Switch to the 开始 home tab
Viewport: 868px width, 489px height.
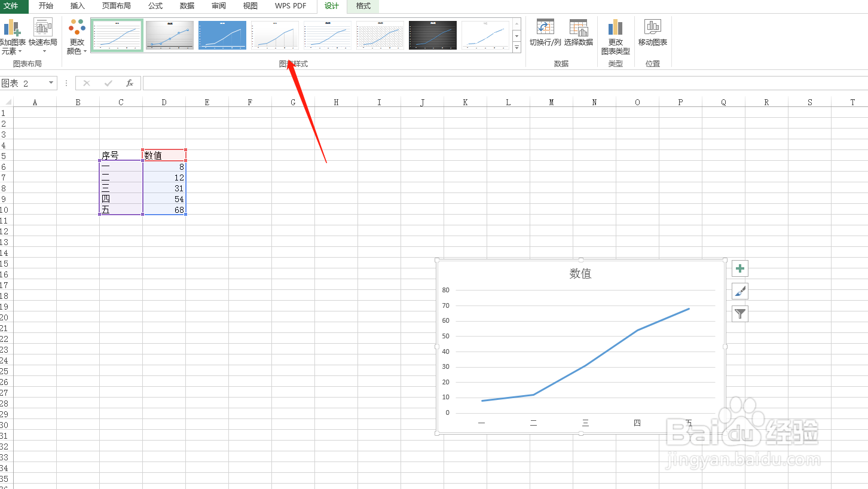pos(46,6)
